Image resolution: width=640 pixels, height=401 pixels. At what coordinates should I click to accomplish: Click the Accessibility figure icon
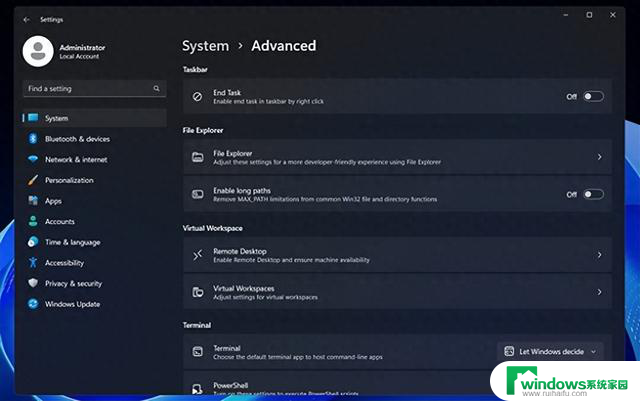tap(33, 263)
